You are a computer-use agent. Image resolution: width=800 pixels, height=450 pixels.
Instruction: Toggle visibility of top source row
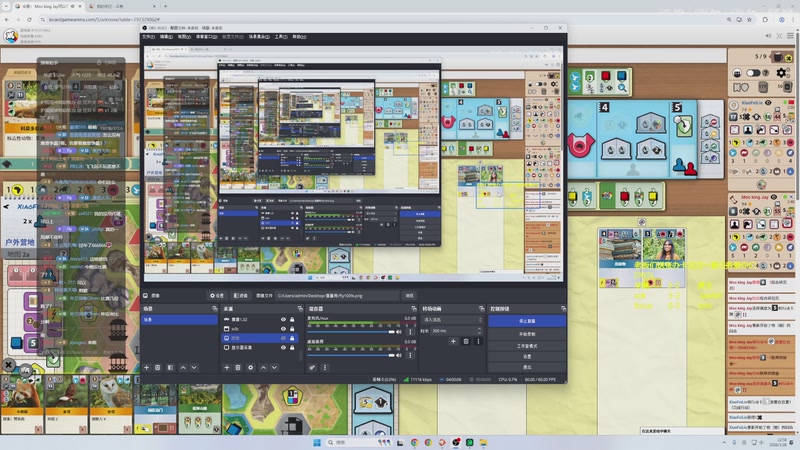click(x=283, y=319)
